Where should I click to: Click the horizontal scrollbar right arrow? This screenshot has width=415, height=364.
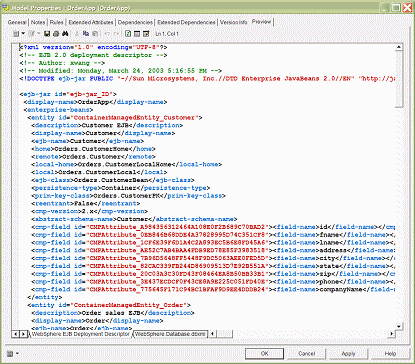click(392, 333)
